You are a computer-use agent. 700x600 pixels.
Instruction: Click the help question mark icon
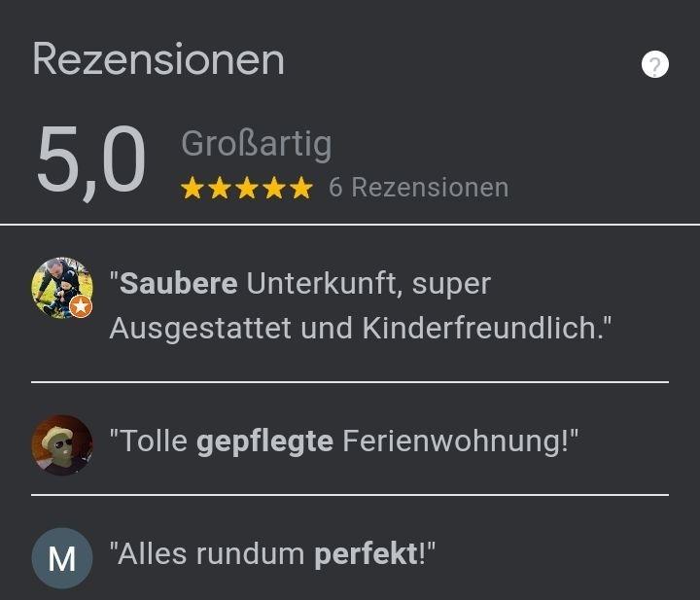click(x=655, y=65)
